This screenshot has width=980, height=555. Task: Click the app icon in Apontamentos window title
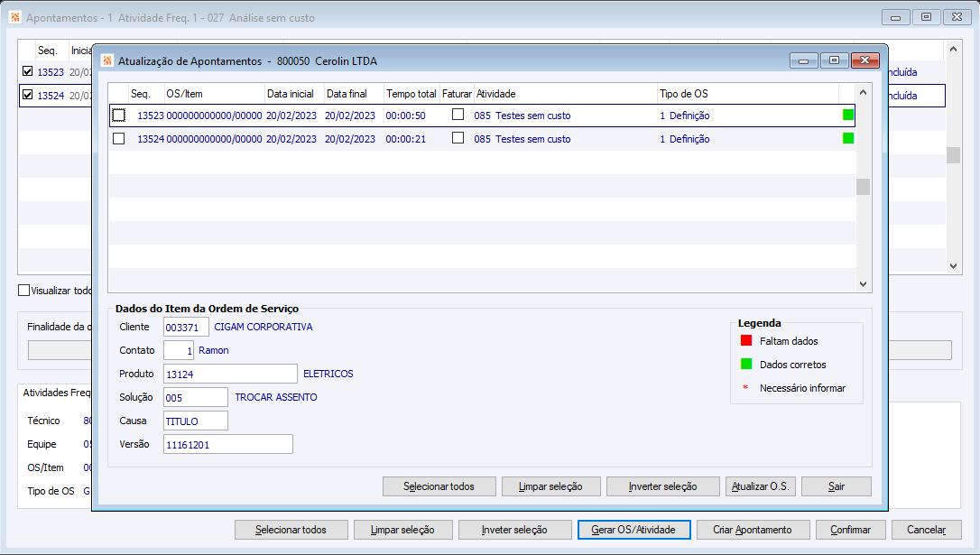(15, 17)
